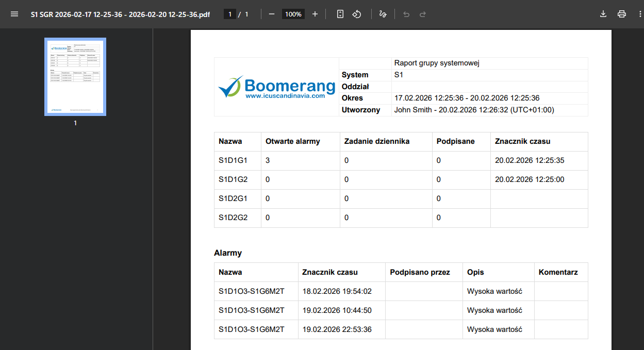The image size is (644, 350).
Task: Click the www.icuscandinavia.com link in logo
Action: click(285, 95)
